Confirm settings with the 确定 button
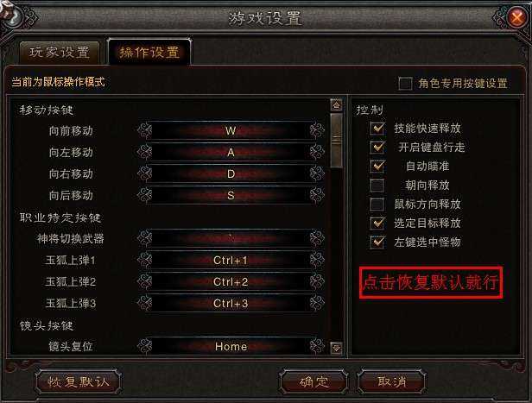 coord(314,382)
